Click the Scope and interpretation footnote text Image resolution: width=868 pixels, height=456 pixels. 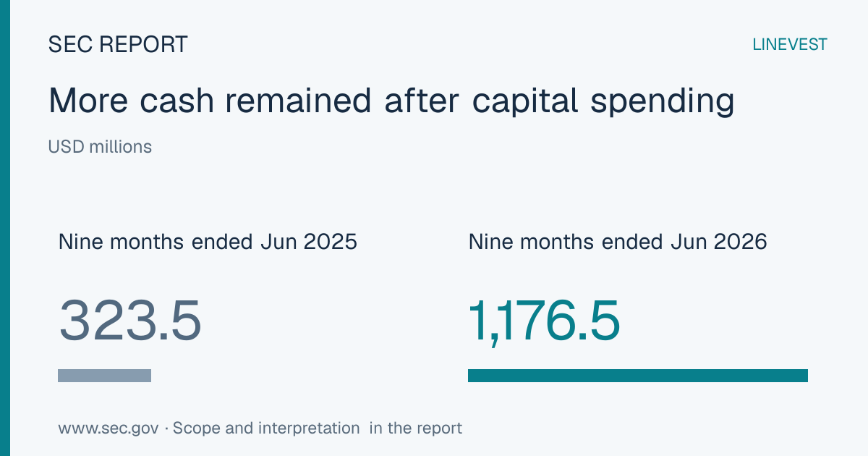pyautogui.click(x=266, y=428)
